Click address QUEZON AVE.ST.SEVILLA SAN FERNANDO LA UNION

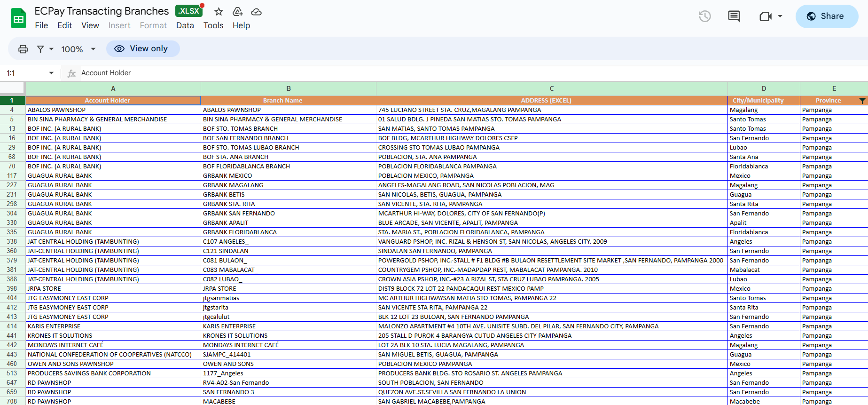pyautogui.click(x=552, y=392)
